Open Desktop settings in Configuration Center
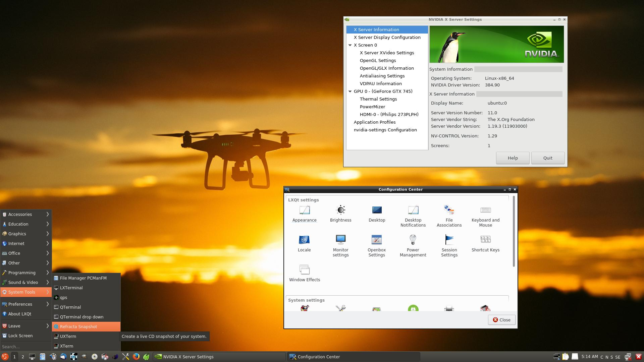The width and height of the screenshot is (644, 362). tap(377, 214)
